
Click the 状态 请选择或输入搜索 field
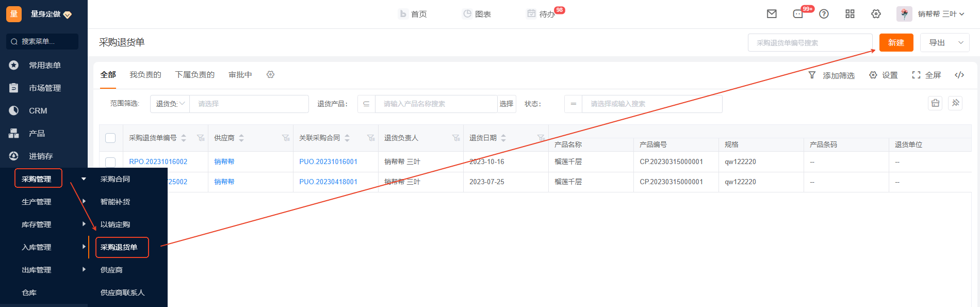point(652,104)
